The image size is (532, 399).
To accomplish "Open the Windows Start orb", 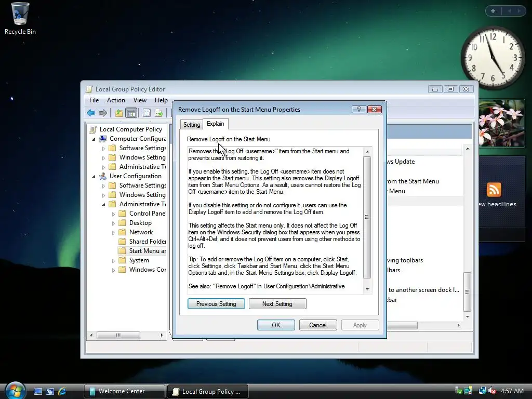I will click(x=15, y=390).
